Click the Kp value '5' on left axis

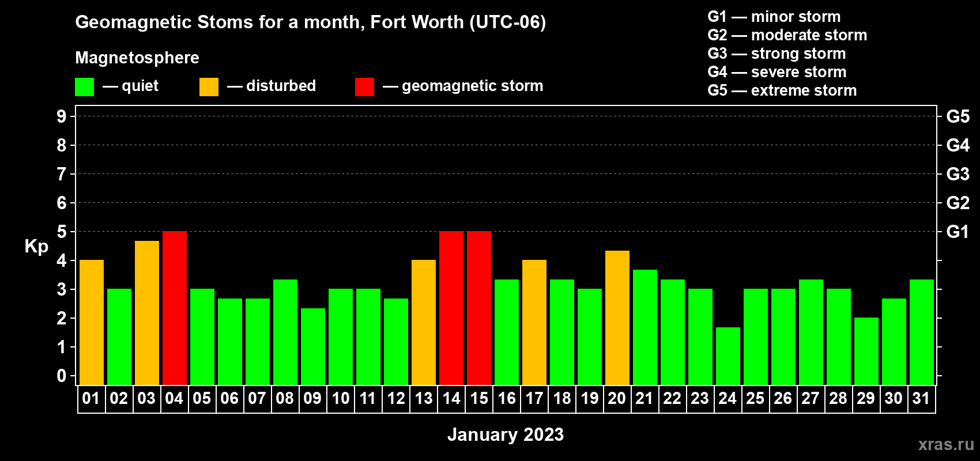tap(62, 232)
